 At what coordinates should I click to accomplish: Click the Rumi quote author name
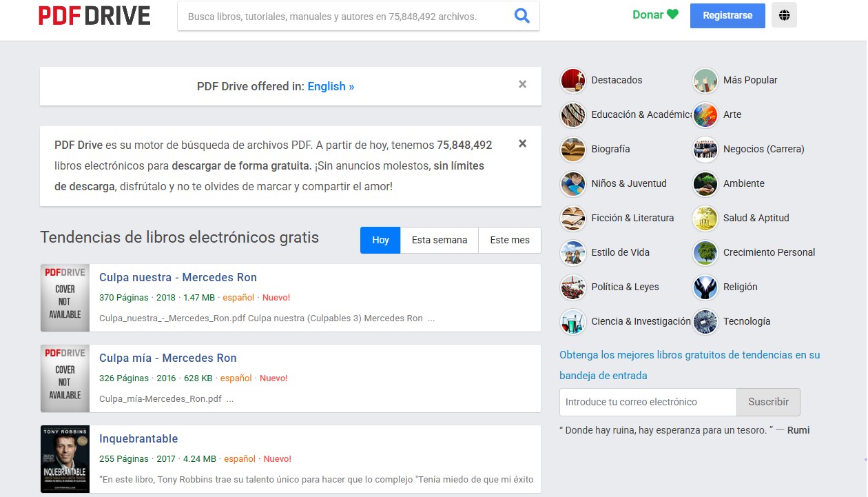(798, 430)
